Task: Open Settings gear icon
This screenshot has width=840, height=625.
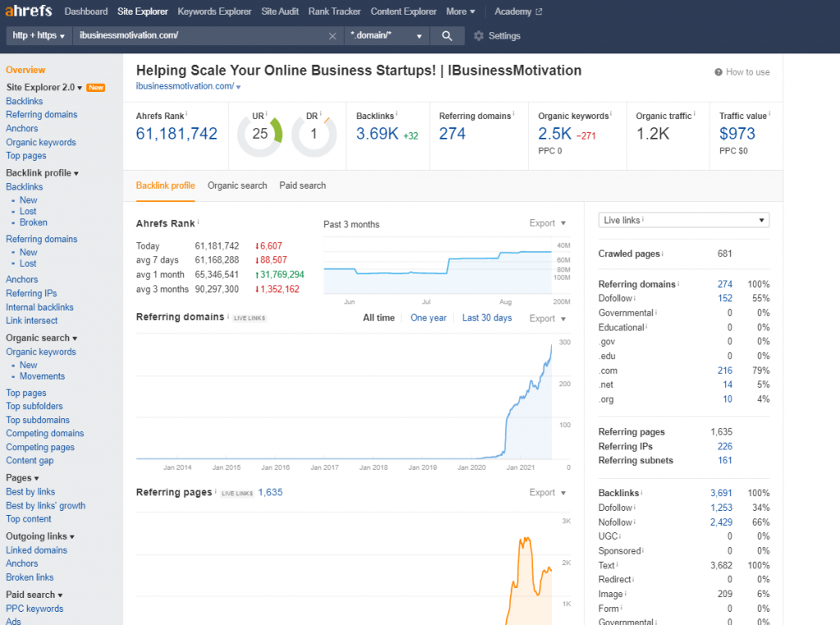Action: point(478,36)
